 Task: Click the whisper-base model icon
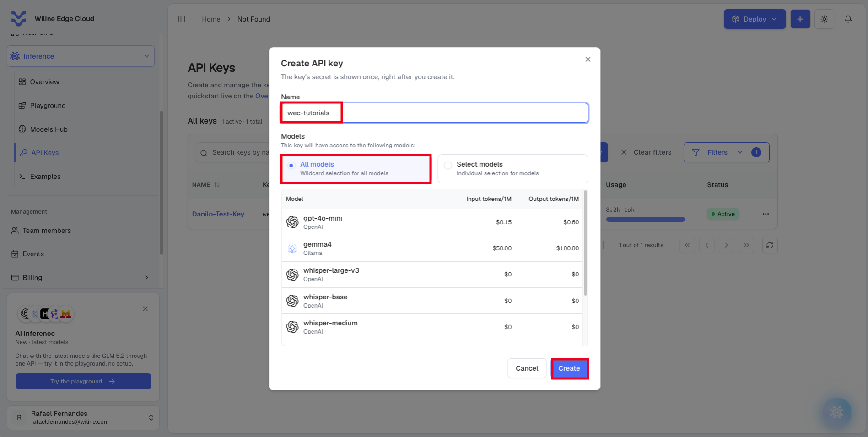(292, 301)
